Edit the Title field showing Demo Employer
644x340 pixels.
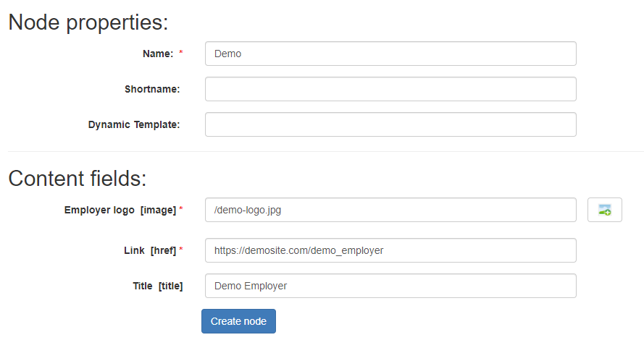pyautogui.click(x=390, y=286)
